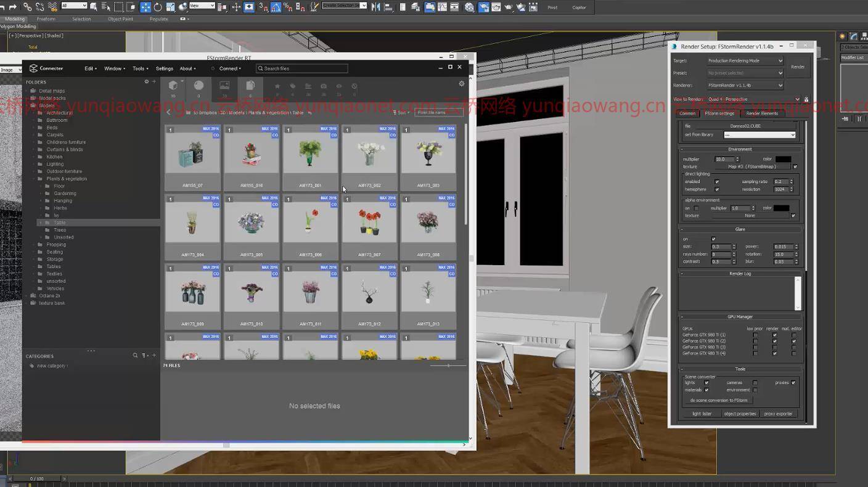Toggle the proxies checkbox
868x487 pixels.
pos(793,383)
